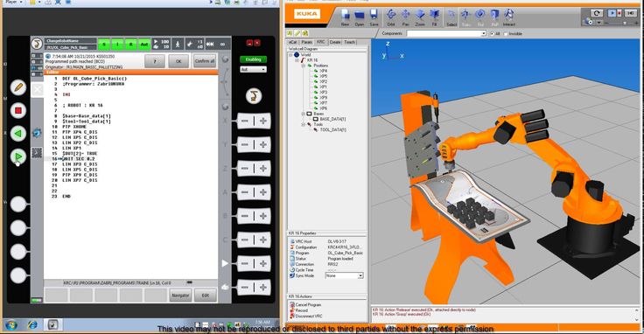Click the Save icon in KUKA toolbar
This screenshot has width=644, height=334.
pyautogui.click(x=374, y=17)
